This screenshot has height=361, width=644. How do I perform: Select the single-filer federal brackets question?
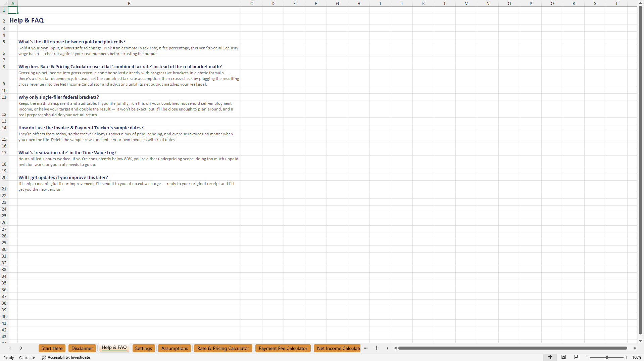pos(129,97)
